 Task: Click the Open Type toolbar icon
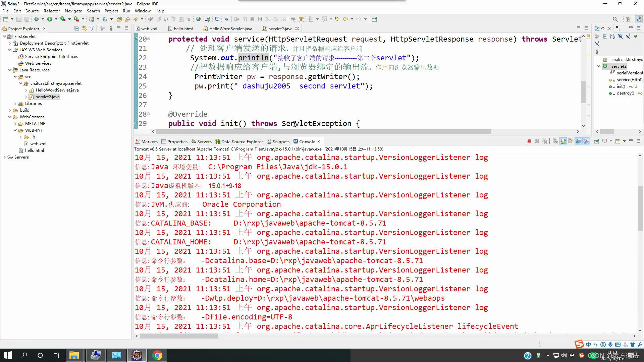[x=119, y=19]
